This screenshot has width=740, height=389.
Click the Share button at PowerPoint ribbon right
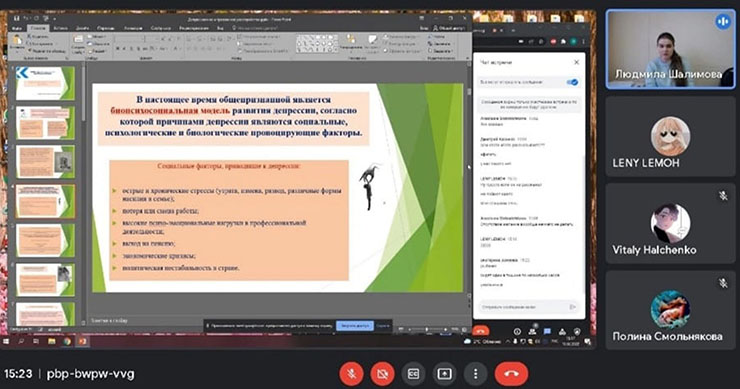pos(449,28)
